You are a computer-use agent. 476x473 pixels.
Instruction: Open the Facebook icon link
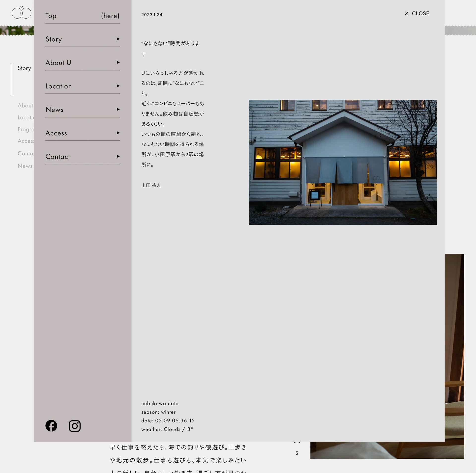(51, 426)
